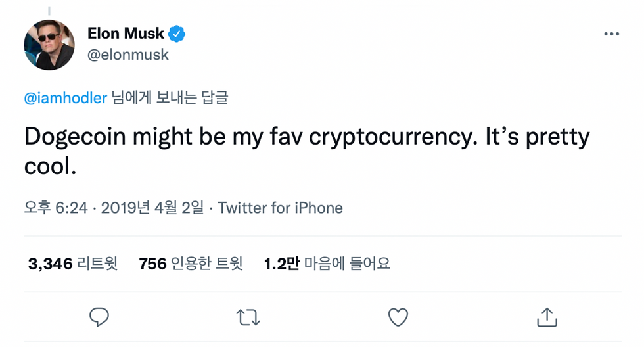
Task: Open the @iamhodler mention link
Action: click(x=65, y=98)
